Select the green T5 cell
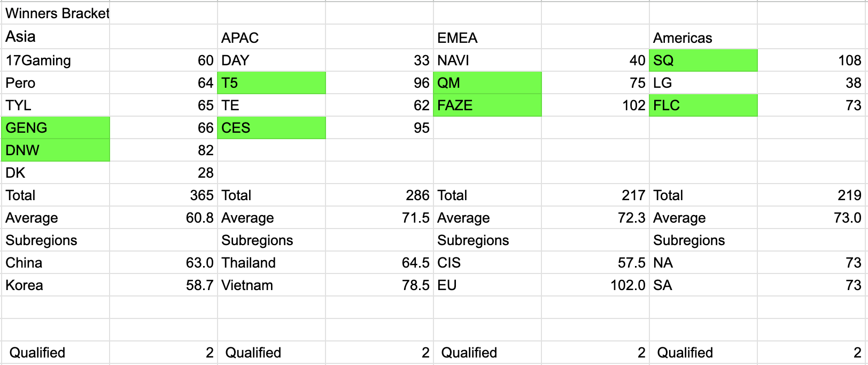The image size is (868, 365). pos(272,83)
